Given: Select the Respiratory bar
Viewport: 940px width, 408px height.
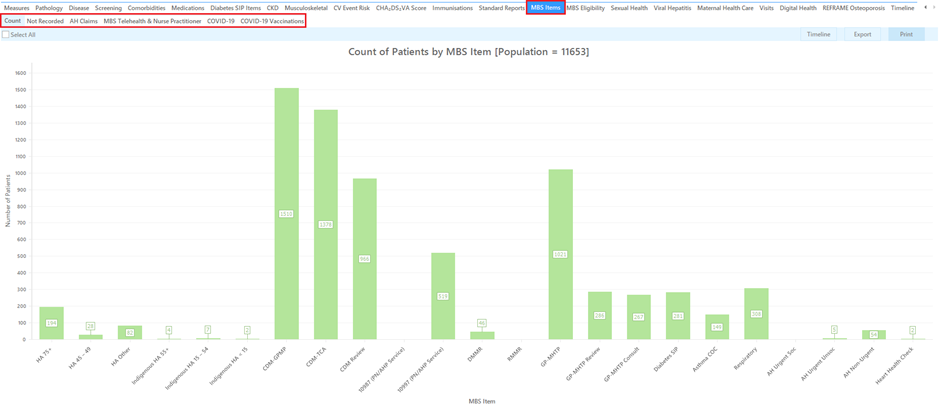Looking at the screenshot, I should pyautogui.click(x=756, y=314).
